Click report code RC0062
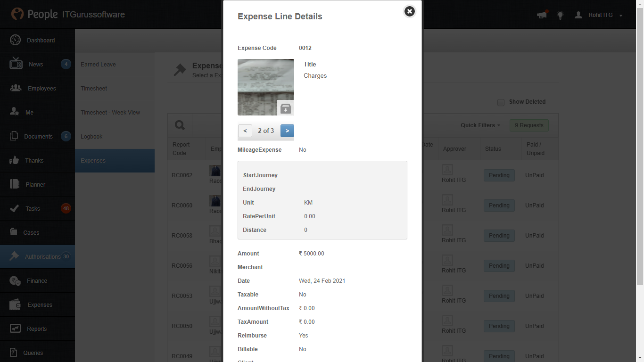Screen dimensions: 644x362 click(182, 175)
